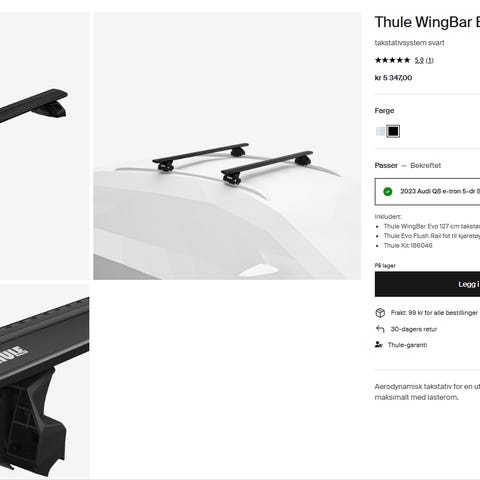Screen dimensions: 480x480
Task: Select the black color swatch
Action: coord(393,131)
